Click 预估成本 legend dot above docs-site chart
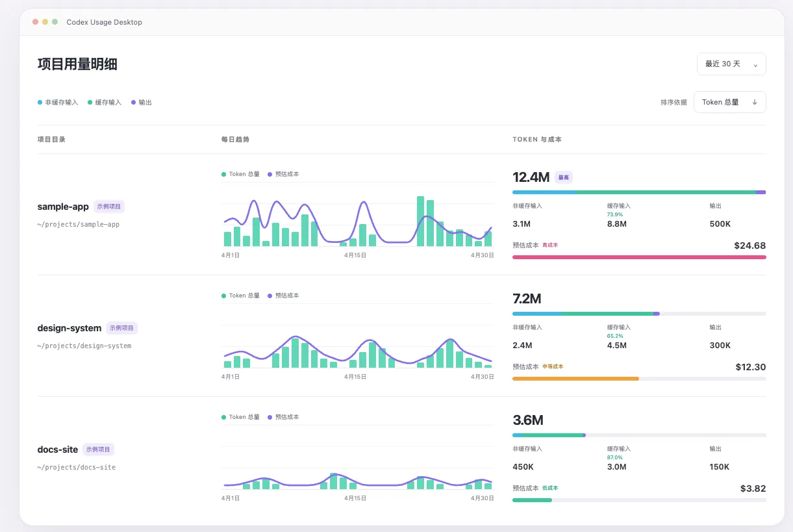793x532 pixels. click(x=270, y=417)
